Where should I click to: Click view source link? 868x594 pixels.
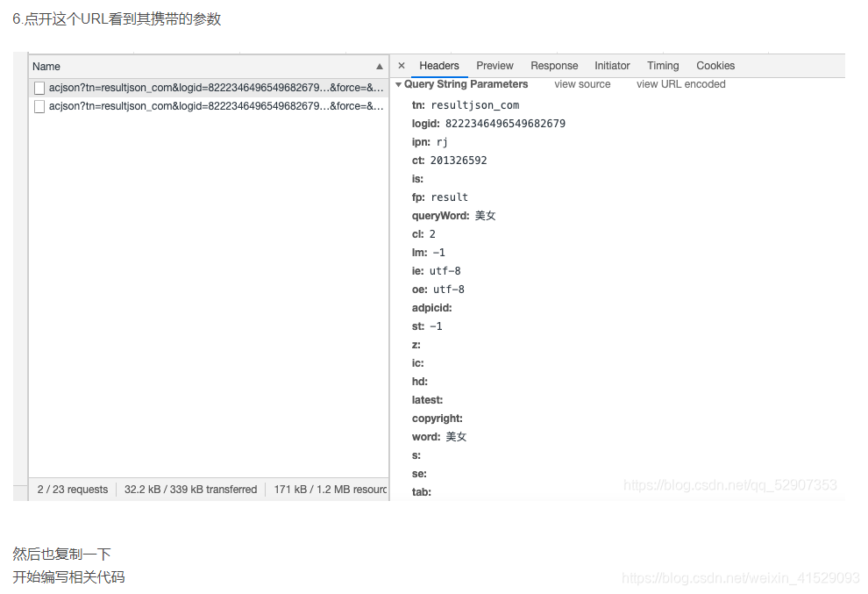[x=582, y=84]
